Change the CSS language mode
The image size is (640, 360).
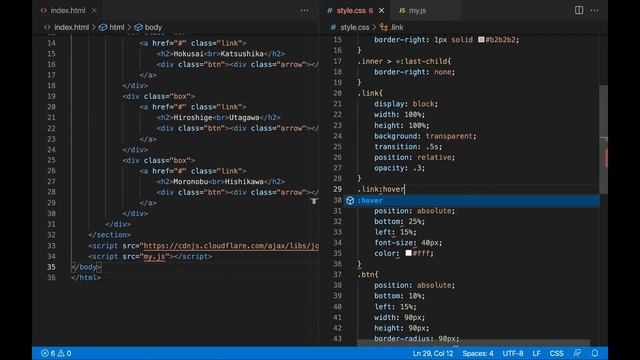[556, 353]
